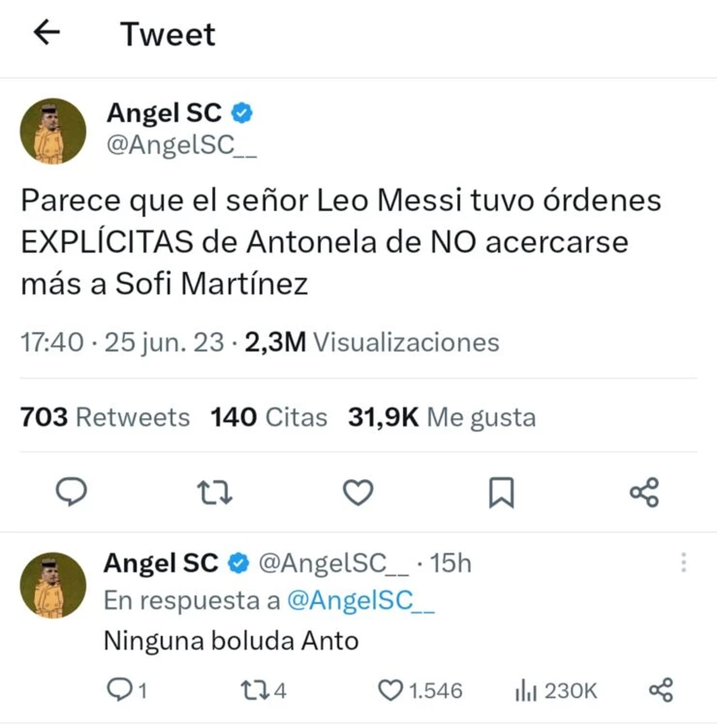This screenshot has height=728, width=717.
Task: Like the 'Ninguna boluda Anto' reply
Action: (391, 690)
